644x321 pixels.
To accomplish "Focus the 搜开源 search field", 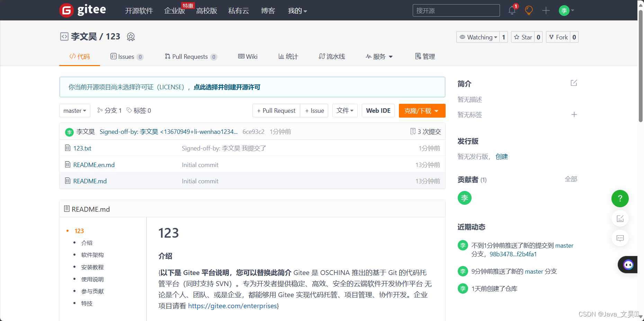I will pos(456,10).
